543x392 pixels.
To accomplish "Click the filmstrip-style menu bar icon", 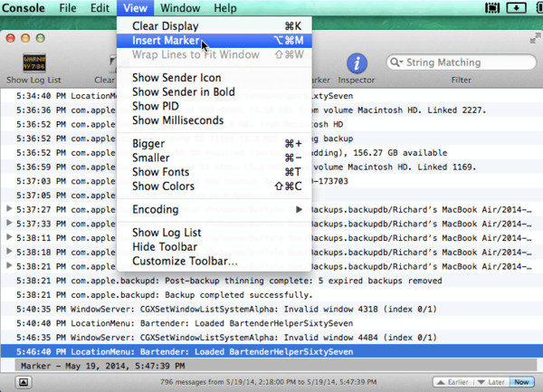I will tap(492, 7).
